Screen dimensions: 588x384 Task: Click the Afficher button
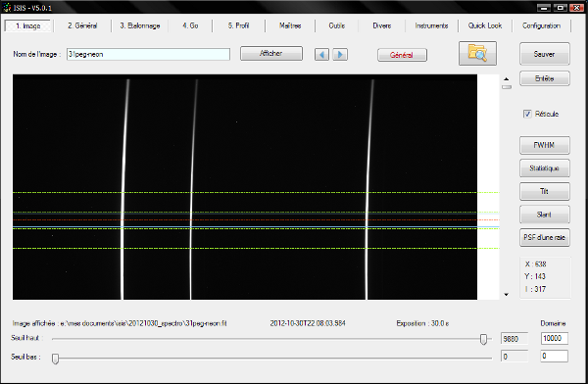click(271, 54)
